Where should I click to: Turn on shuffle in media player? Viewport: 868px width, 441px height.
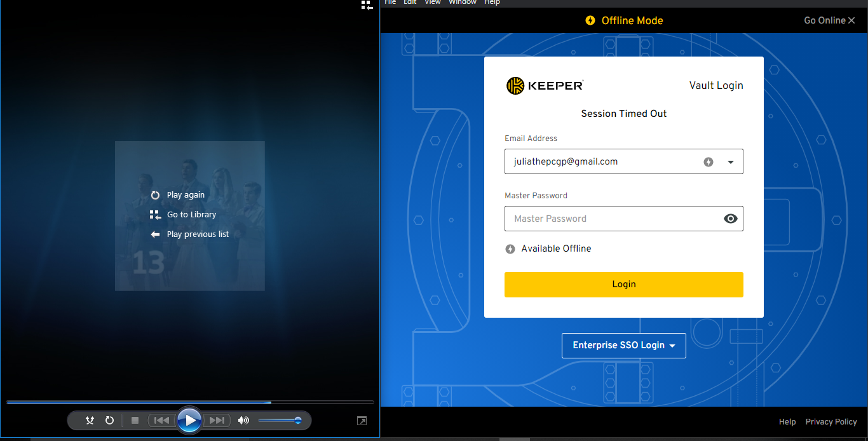coord(90,420)
